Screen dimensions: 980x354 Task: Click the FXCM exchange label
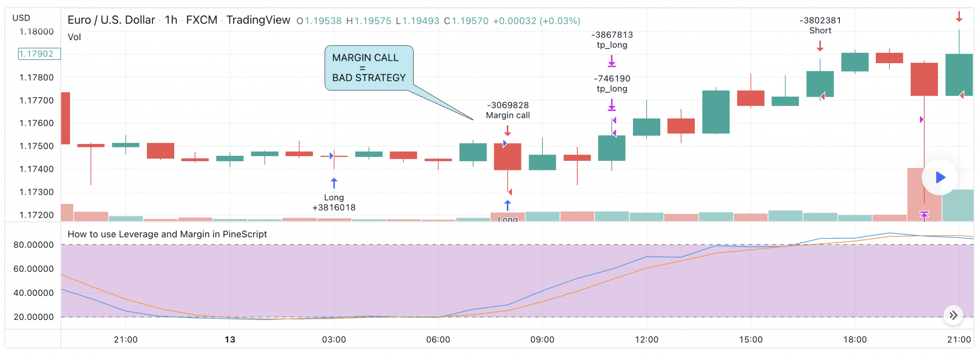click(x=201, y=20)
